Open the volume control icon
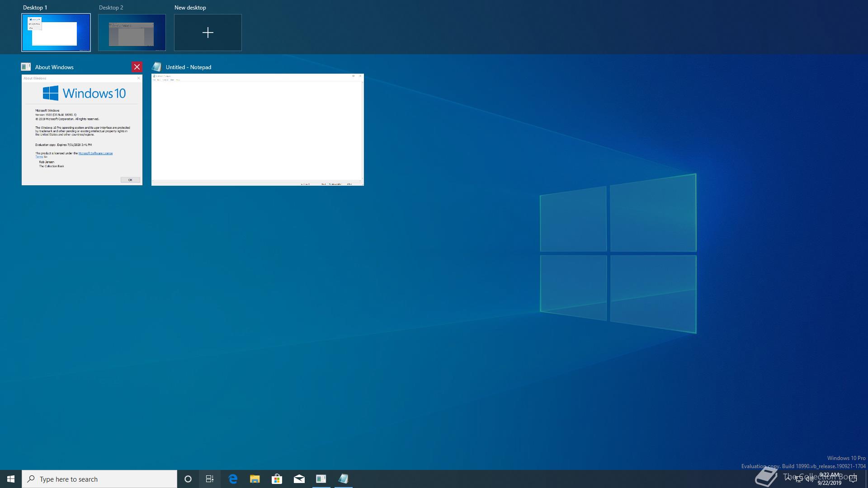Image resolution: width=868 pixels, height=488 pixels. pos(809,479)
